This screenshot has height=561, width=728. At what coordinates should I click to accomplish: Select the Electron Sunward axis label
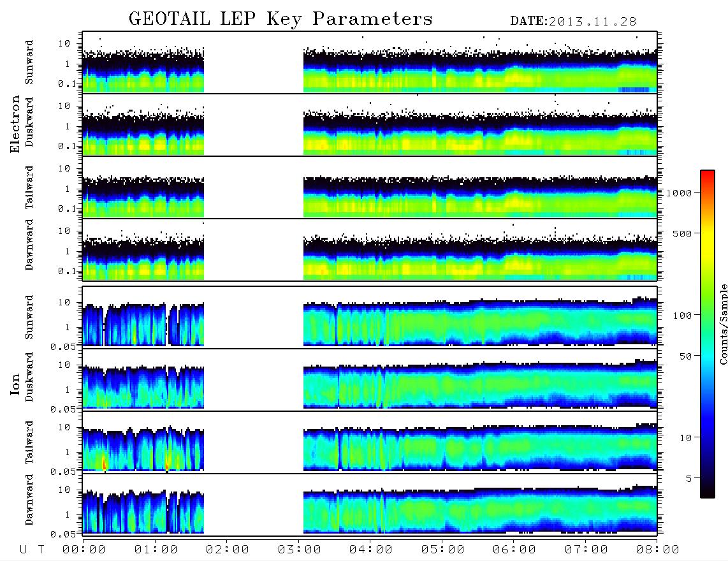29,62
